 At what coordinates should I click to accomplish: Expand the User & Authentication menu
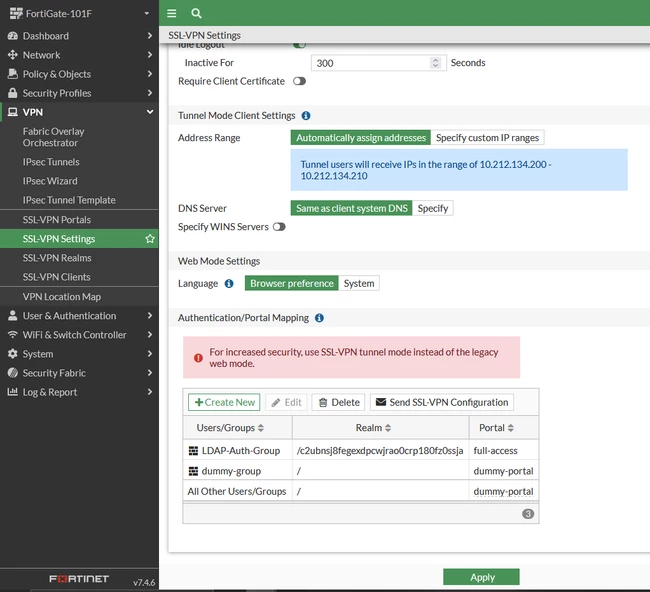point(79,316)
